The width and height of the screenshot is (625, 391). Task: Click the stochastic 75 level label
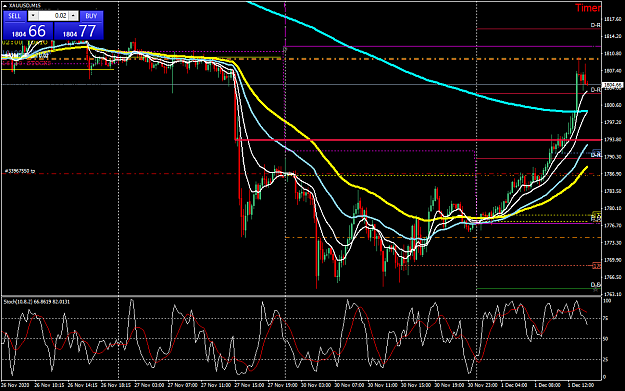coord(606,318)
